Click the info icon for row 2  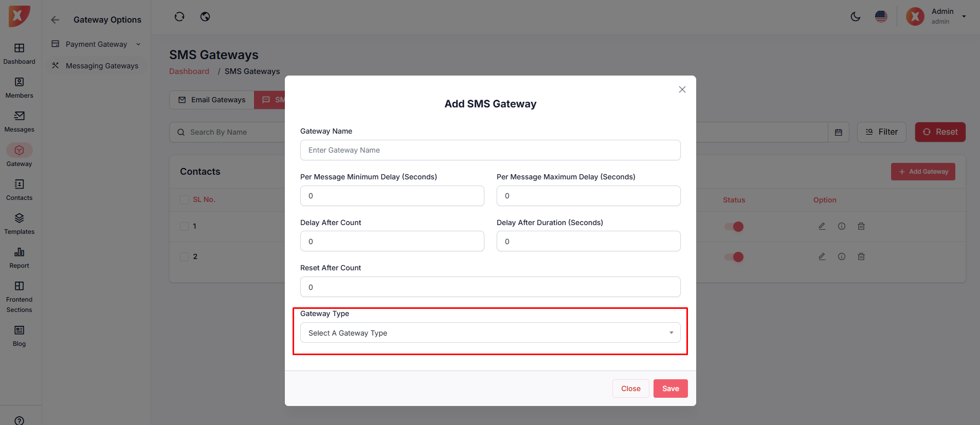coord(842,256)
